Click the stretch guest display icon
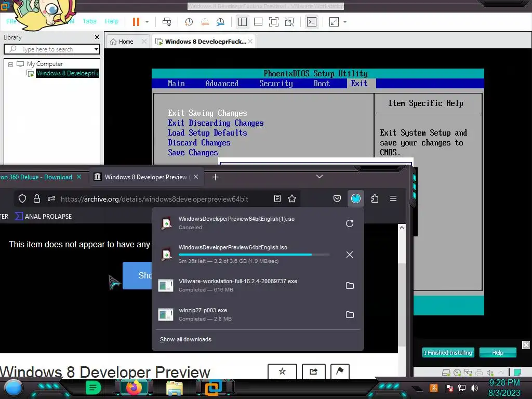The width and height of the screenshot is (532, 399). 334,22
